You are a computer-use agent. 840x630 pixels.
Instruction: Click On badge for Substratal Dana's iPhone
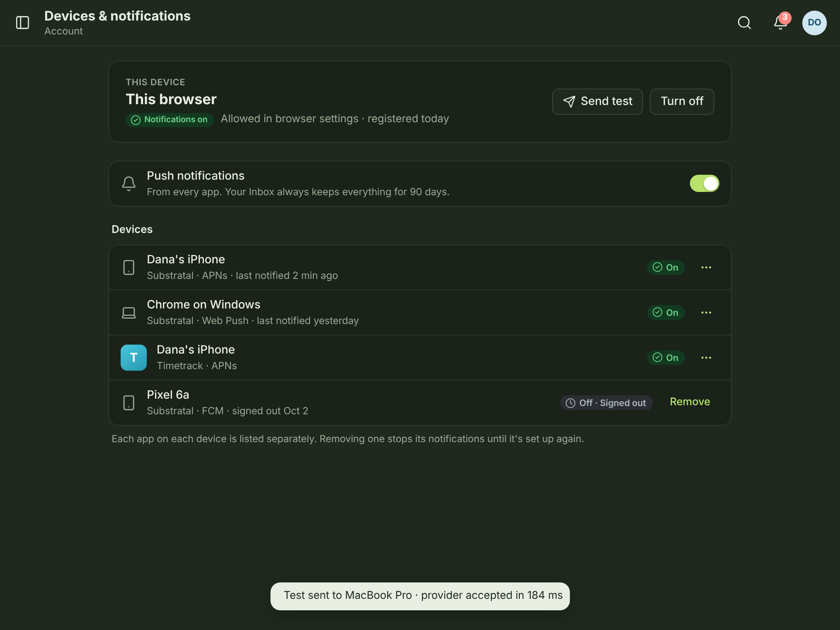click(666, 267)
